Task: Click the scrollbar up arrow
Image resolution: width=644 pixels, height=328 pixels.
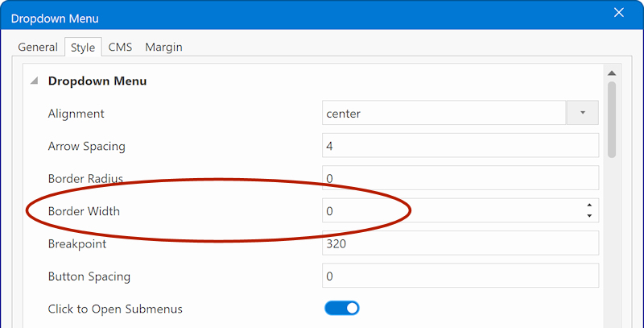Action: click(x=612, y=73)
